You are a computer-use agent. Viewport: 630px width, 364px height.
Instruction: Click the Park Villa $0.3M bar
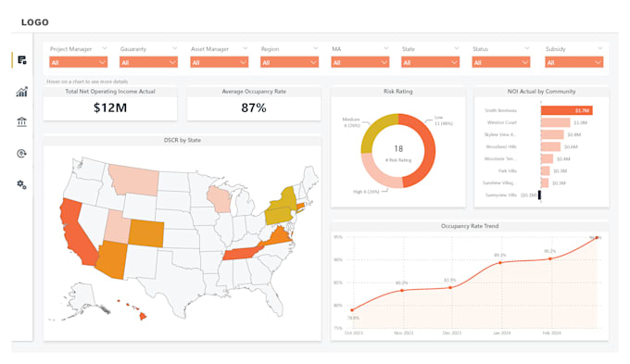(545, 170)
